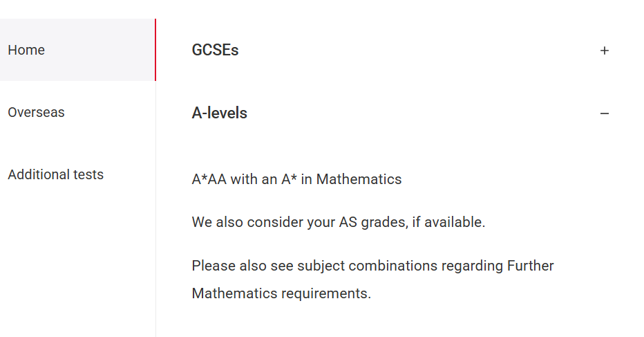Click the words 'Further' at line end

tap(531, 266)
